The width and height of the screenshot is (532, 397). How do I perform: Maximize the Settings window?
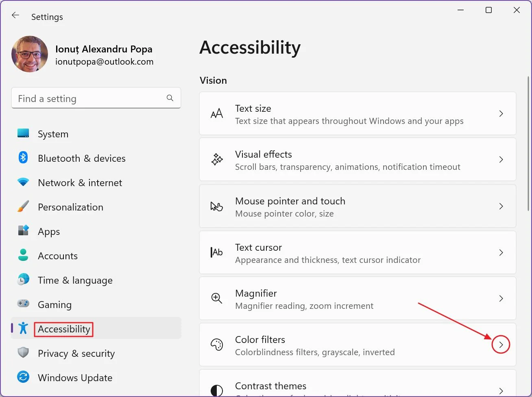point(489,10)
